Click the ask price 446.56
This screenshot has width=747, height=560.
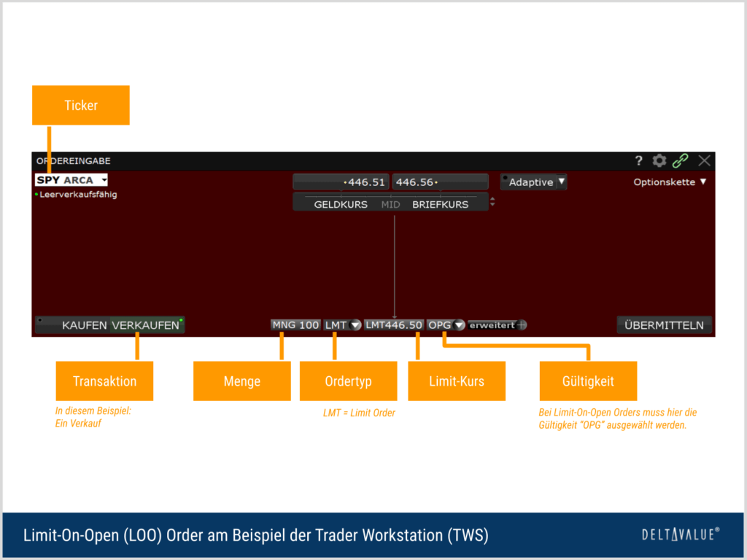coord(440,182)
